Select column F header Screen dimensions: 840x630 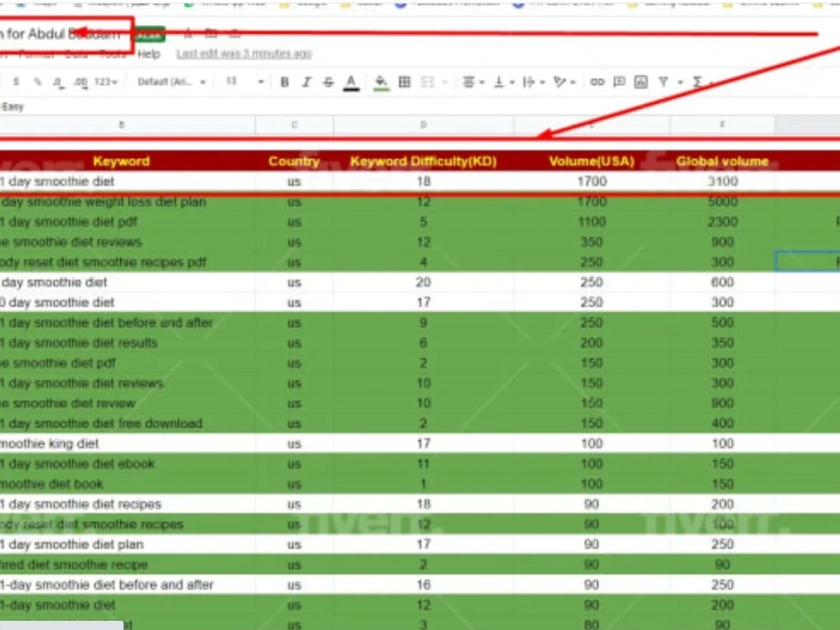click(722, 125)
